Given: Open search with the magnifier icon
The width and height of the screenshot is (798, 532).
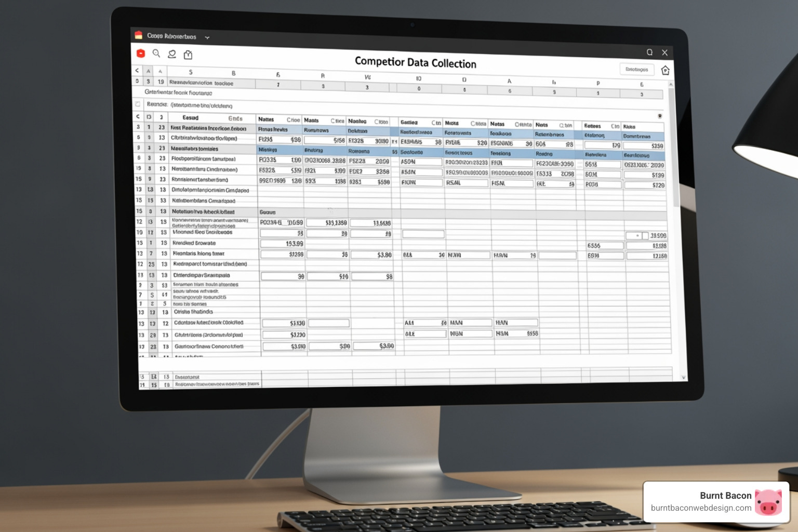Looking at the screenshot, I should pyautogui.click(x=156, y=53).
